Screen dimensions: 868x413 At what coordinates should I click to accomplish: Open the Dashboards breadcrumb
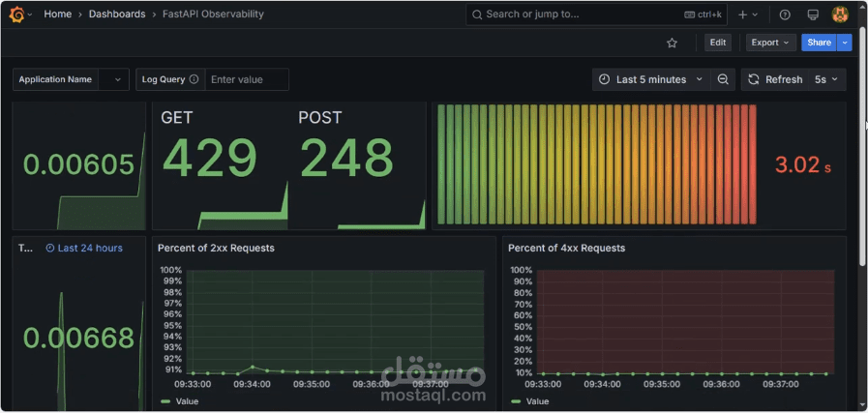[x=117, y=15]
